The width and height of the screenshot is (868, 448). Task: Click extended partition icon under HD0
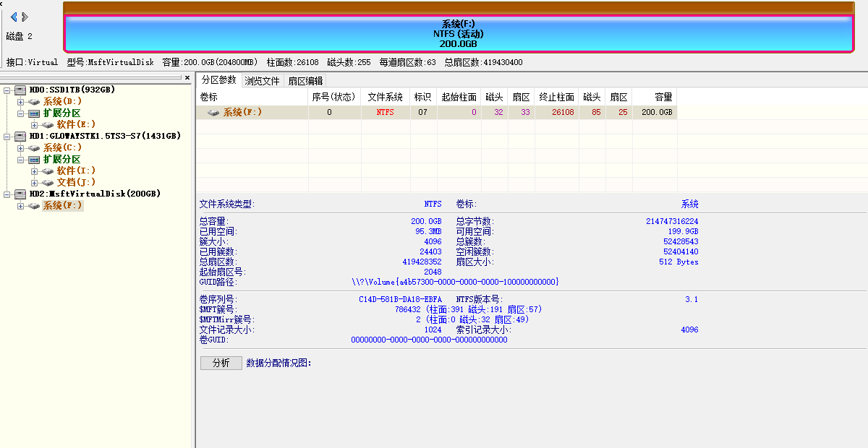[35, 113]
